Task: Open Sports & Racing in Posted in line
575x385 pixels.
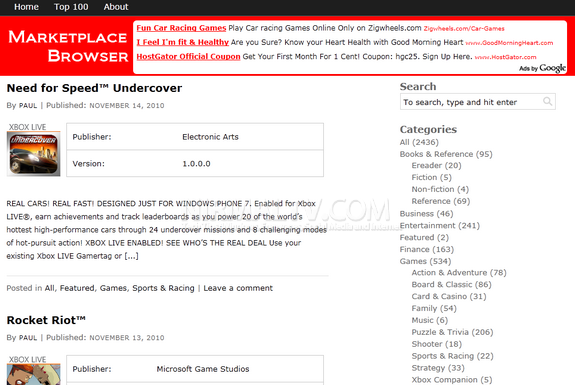Action: coord(163,288)
